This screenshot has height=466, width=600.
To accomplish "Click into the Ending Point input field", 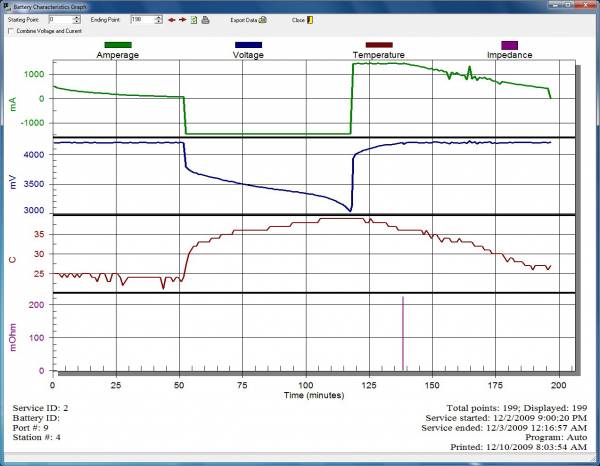I will (x=143, y=20).
